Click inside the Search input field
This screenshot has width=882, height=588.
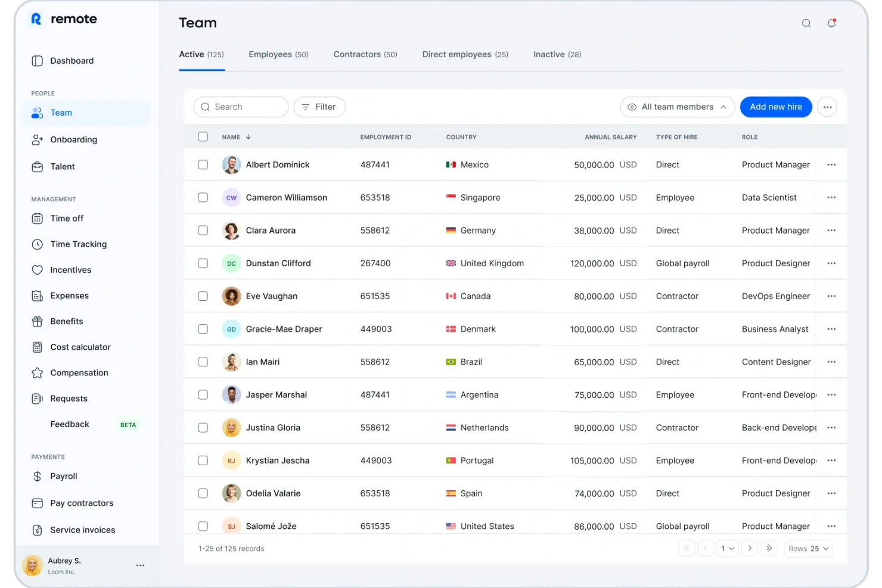[x=244, y=107]
